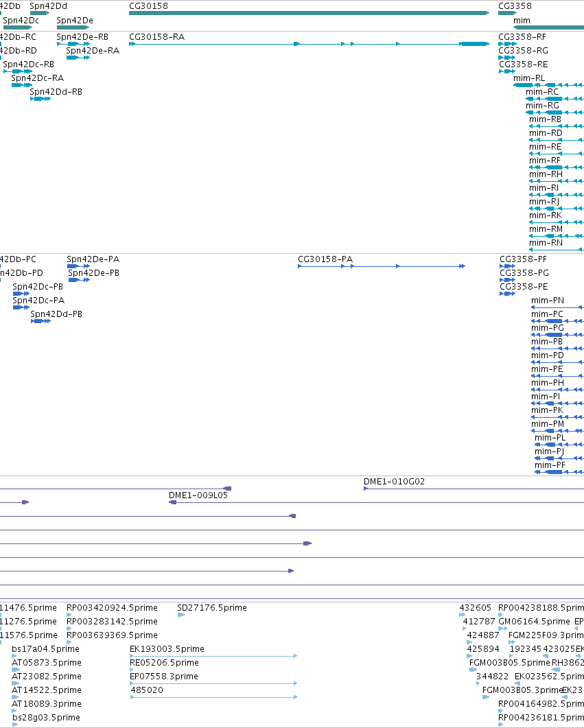584x728 pixels.
Task: Click the mim-PC protein label
Action: tap(548, 314)
